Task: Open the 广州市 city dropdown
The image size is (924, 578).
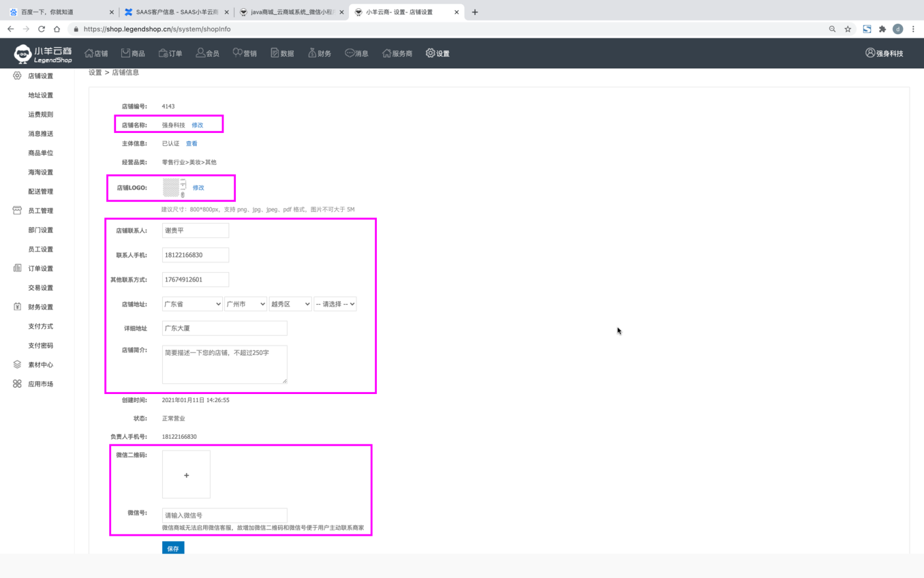Action: [245, 304]
